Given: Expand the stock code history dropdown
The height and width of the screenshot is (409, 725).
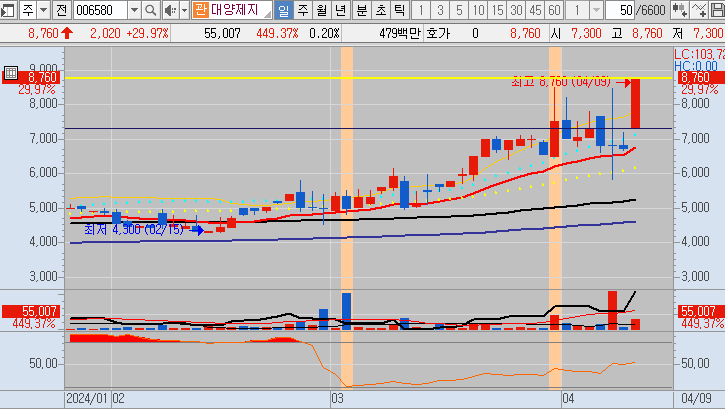Looking at the screenshot, I should pyautogui.click(x=134, y=10).
